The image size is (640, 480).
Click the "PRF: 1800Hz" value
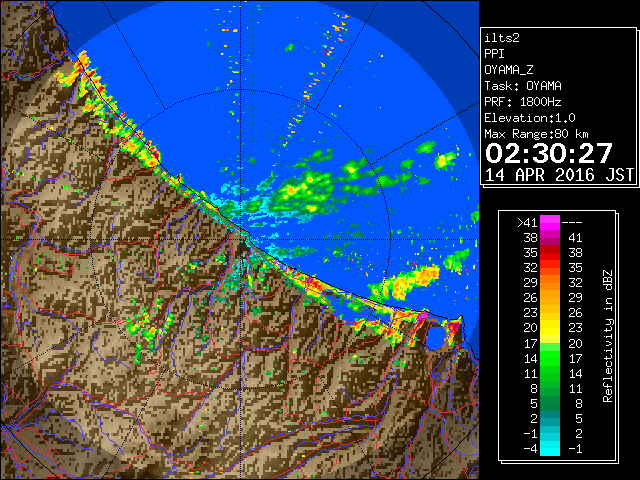(x=523, y=102)
